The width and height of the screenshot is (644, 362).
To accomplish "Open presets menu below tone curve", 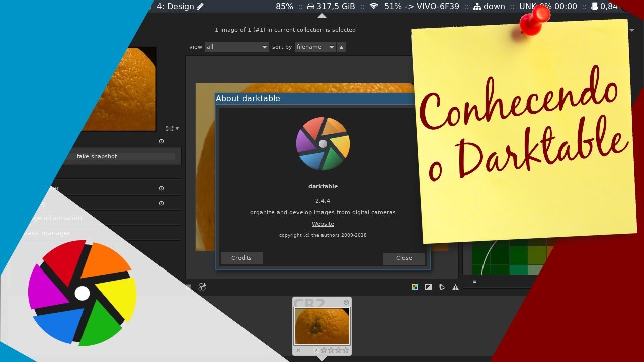I will (474, 281).
